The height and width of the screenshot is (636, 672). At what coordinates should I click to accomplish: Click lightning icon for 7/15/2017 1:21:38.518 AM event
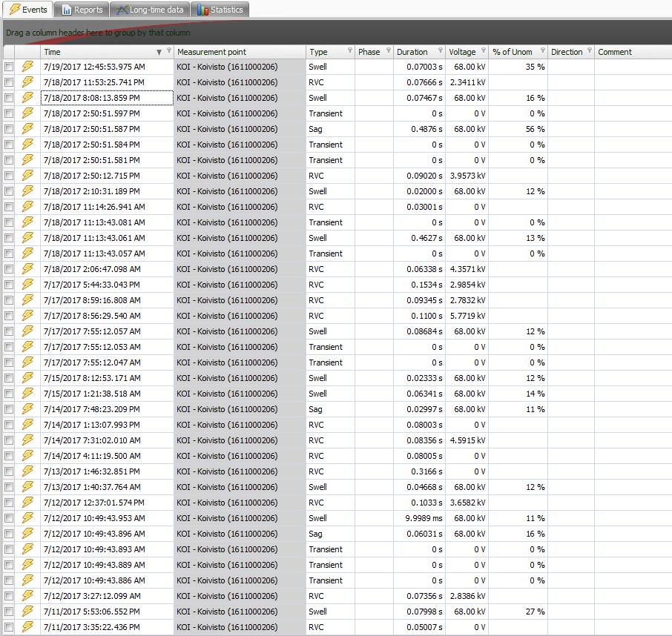coord(27,393)
